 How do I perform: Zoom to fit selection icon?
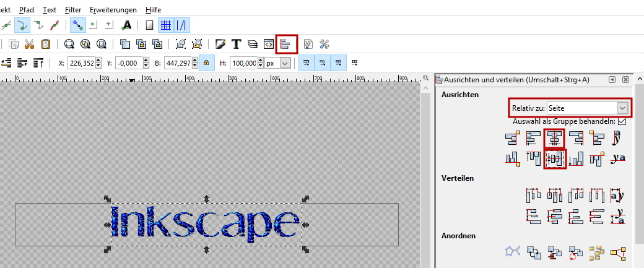pos(69,44)
